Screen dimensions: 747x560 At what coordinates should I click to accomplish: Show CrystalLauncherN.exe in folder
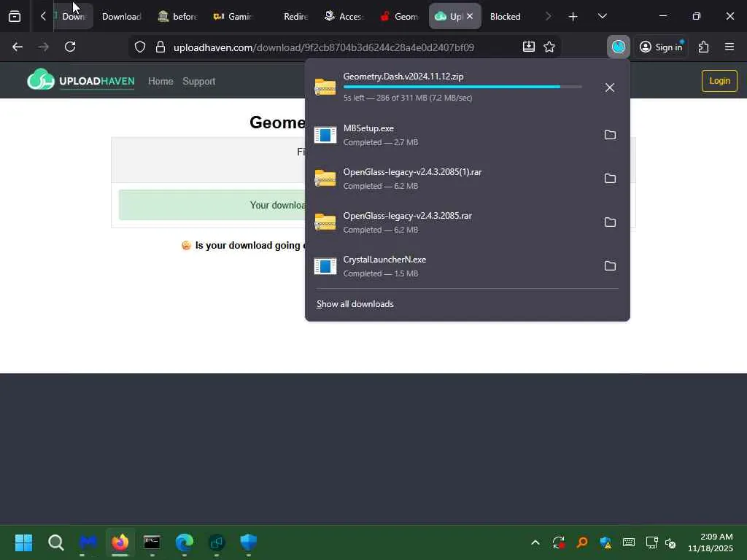point(610,265)
